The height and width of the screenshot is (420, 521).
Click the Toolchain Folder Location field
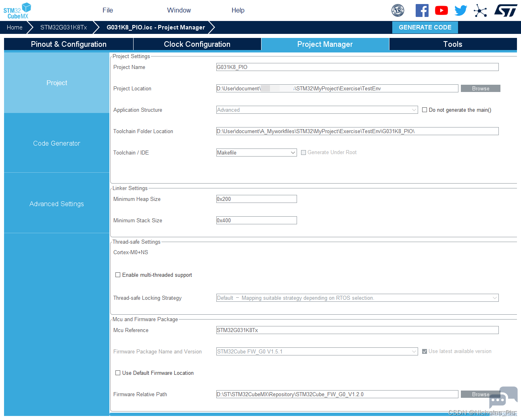(x=358, y=131)
